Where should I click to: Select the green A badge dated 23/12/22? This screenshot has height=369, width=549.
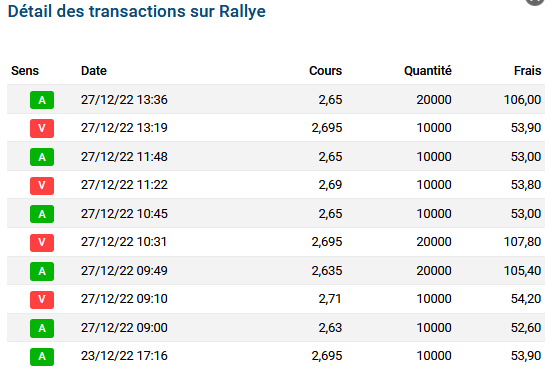[x=42, y=356]
